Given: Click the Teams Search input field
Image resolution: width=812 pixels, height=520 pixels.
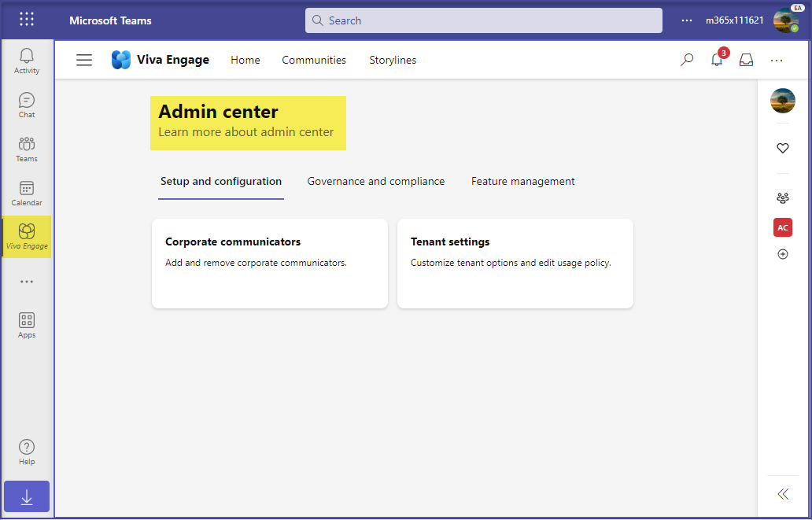Looking at the screenshot, I should pyautogui.click(x=483, y=20).
